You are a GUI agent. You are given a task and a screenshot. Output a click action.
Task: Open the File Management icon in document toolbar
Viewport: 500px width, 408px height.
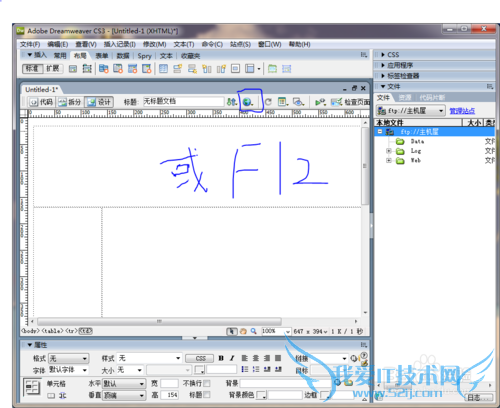231,102
